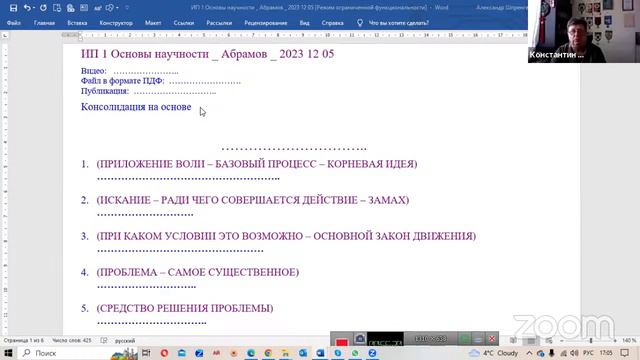Click the camera screenshot icon in recorder toolbar
Viewport: 640px width, 360px height.
pos(360,339)
